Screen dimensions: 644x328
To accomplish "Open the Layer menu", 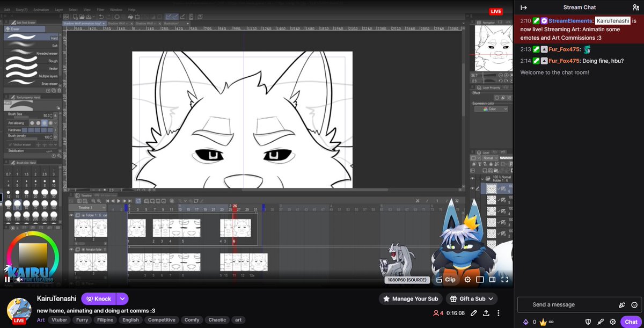I will (x=59, y=10).
